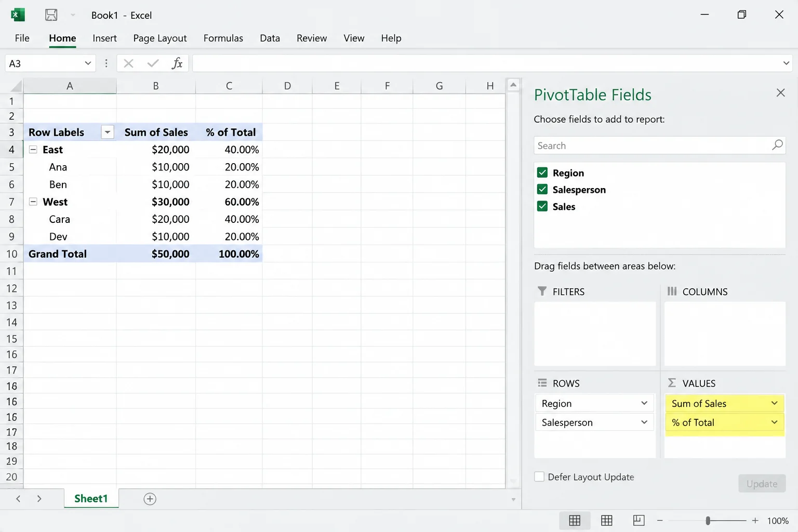
Task: Open the Quick Access Toolbar customize arrow
Action: [x=73, y=15]
